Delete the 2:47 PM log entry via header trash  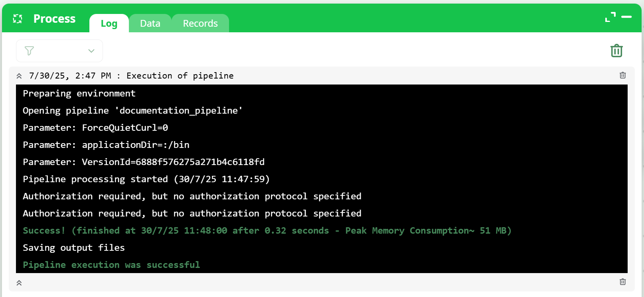click(622, 75)
